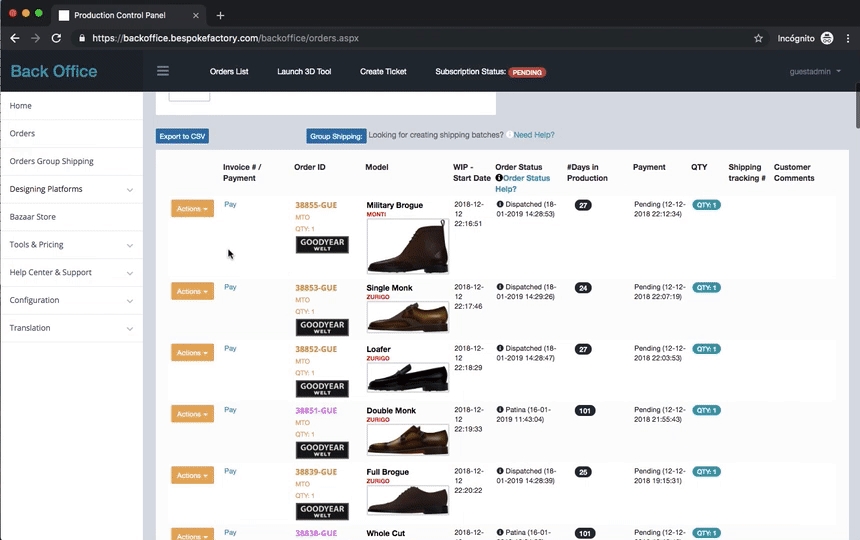860x540 pixels.
Task: Click info icon beside Order Status Help
Action: click(499, 178)
